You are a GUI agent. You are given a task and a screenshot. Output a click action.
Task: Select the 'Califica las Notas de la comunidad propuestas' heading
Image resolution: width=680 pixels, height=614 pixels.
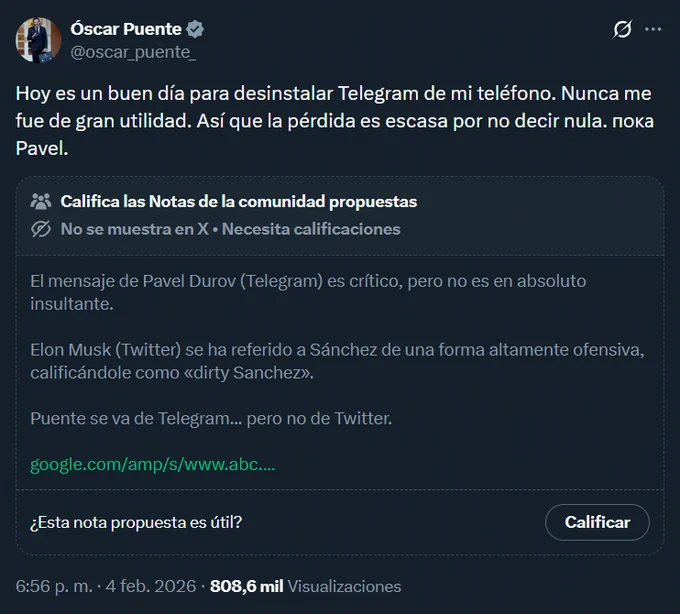[x=239, y=202]
